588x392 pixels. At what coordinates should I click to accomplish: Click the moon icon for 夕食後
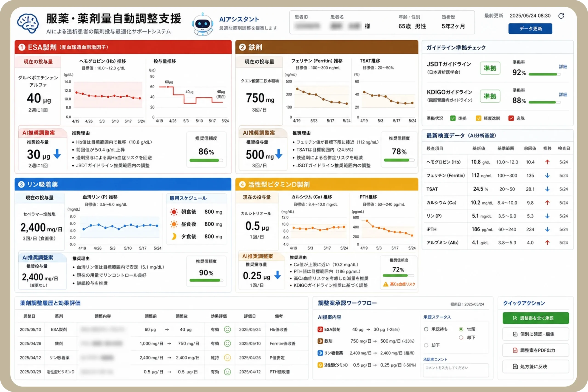click(x=174, y=236)
